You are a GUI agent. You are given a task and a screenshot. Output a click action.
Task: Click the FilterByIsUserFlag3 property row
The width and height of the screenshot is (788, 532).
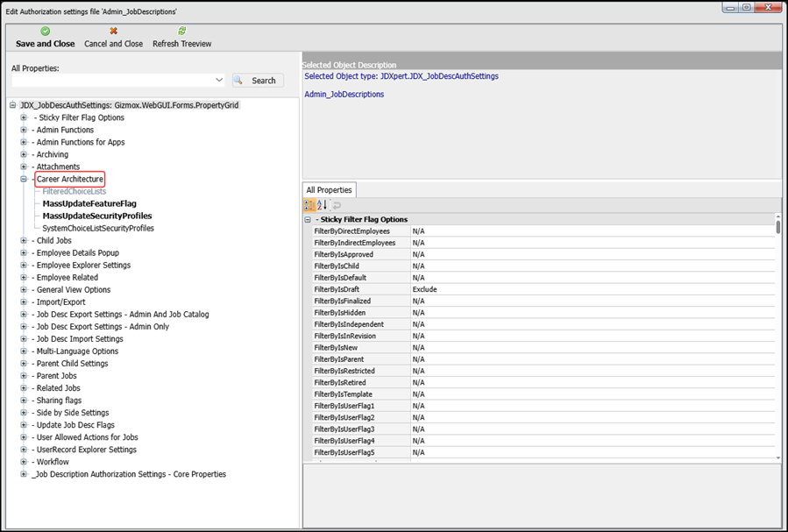(x=543, y=429)
